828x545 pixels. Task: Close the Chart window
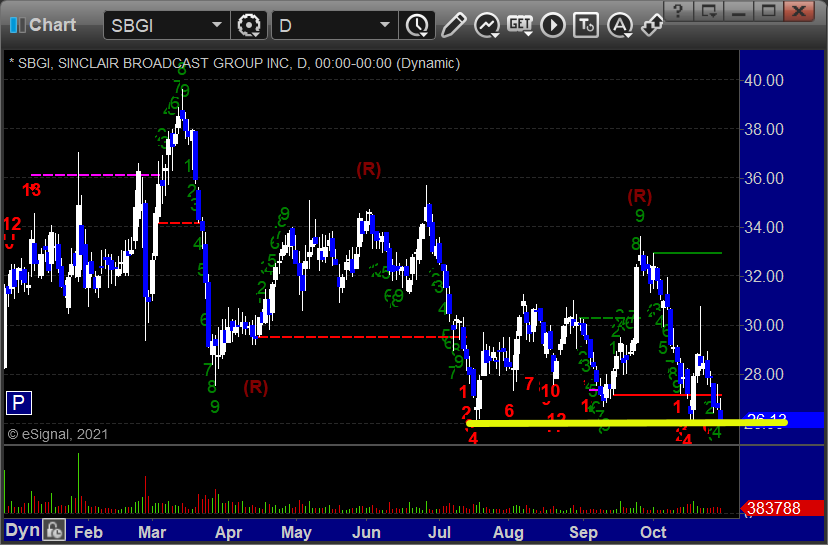(x=798, y=11)
